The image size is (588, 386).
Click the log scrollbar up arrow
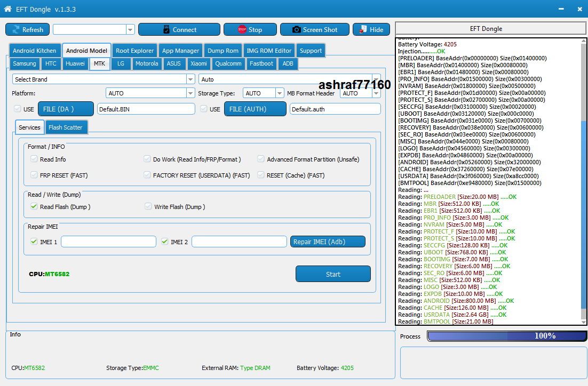(x=584, y=41)
